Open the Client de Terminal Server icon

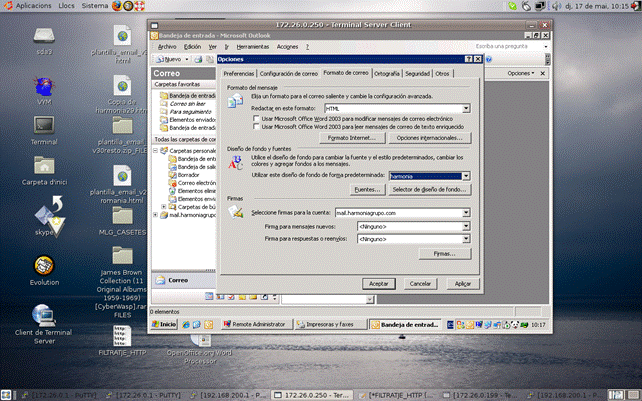pyautogui.click(x=43, y=314)
